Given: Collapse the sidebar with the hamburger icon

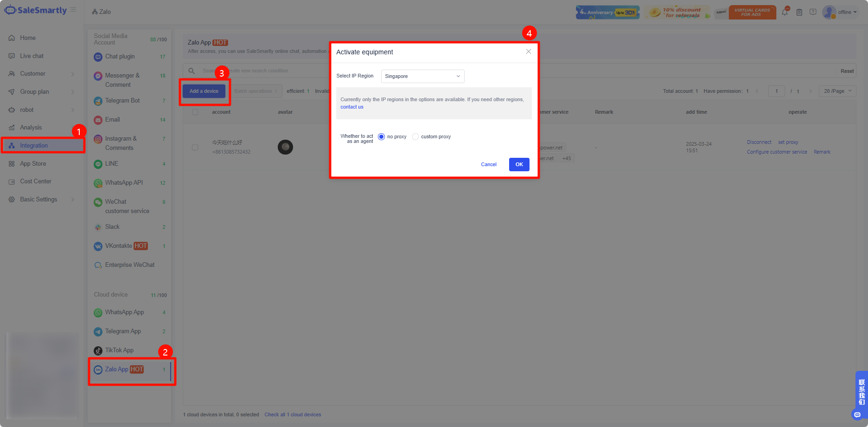Looking at the screenshot, I should pyautogui.click(x=73, y=10).
